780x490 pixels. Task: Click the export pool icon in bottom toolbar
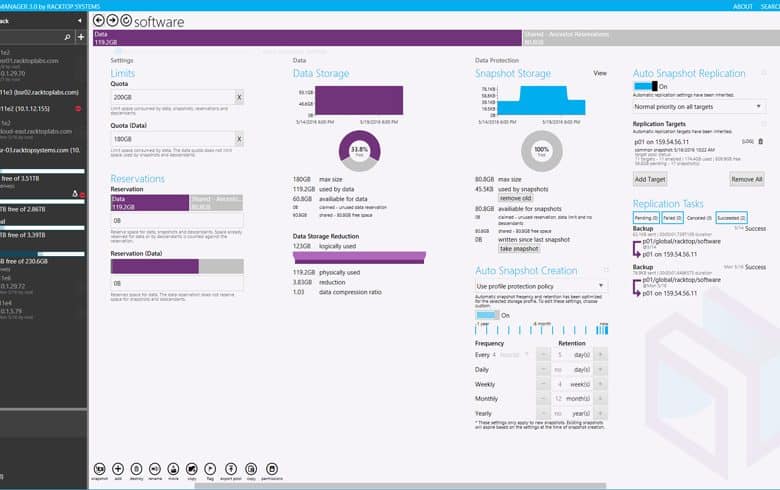(x=231, y=469)
